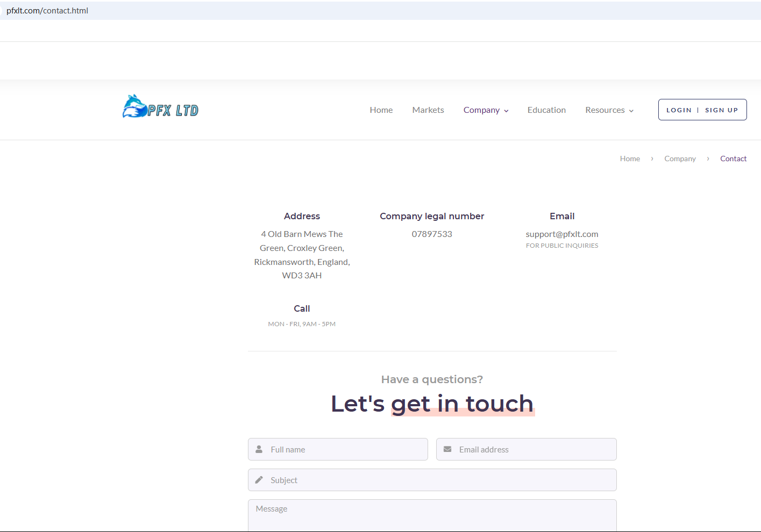Image resolution: width=761 pixels, height=532 pixels.
Task: Click into the Message text area
Action: tap(432, 515)
